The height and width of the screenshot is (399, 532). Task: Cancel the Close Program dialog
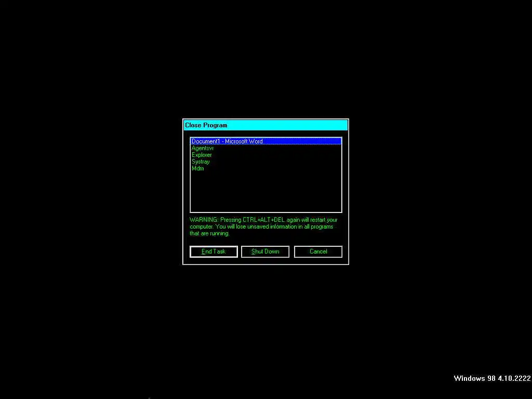318,251
